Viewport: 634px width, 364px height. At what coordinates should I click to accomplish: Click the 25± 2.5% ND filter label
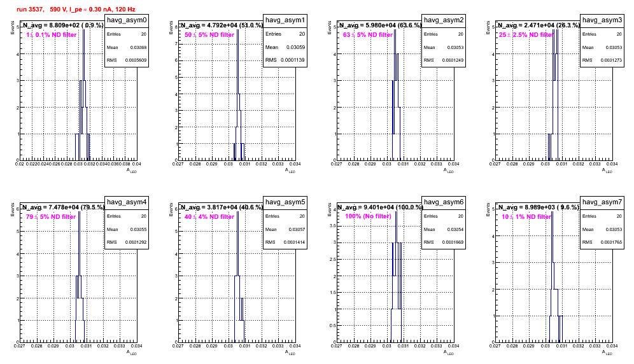(x=526, y=35)
